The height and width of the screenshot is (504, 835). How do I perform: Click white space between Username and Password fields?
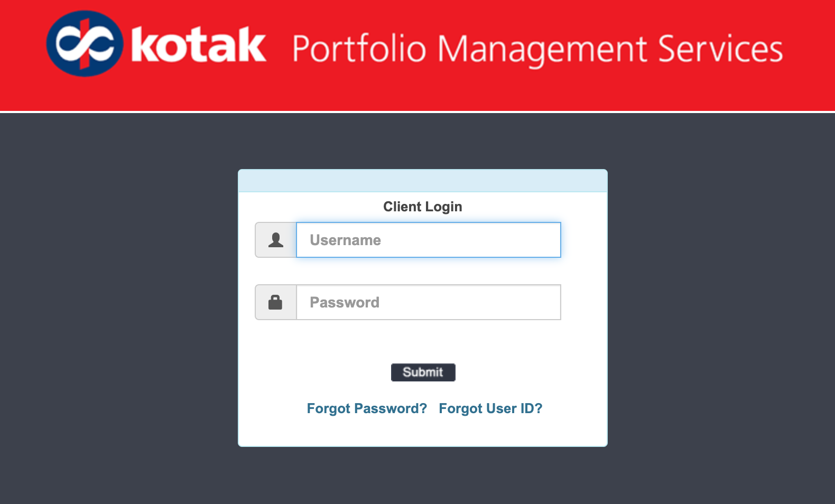[x=423, y=271]
